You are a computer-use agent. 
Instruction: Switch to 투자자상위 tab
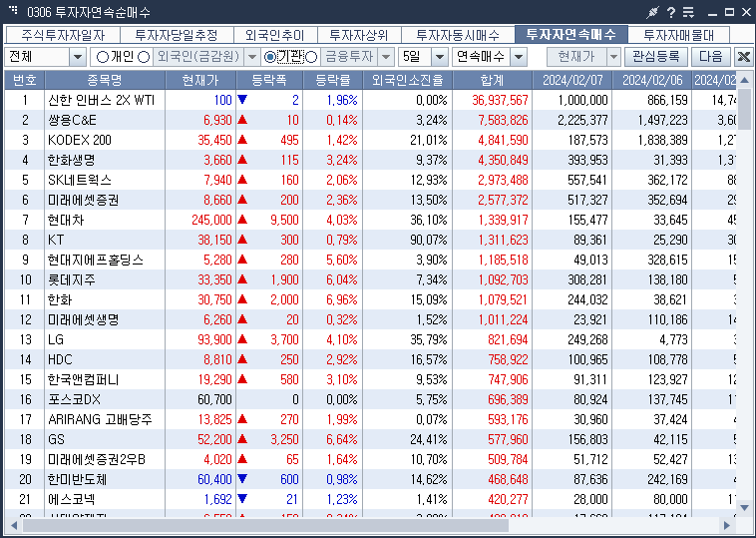[359, 35]
